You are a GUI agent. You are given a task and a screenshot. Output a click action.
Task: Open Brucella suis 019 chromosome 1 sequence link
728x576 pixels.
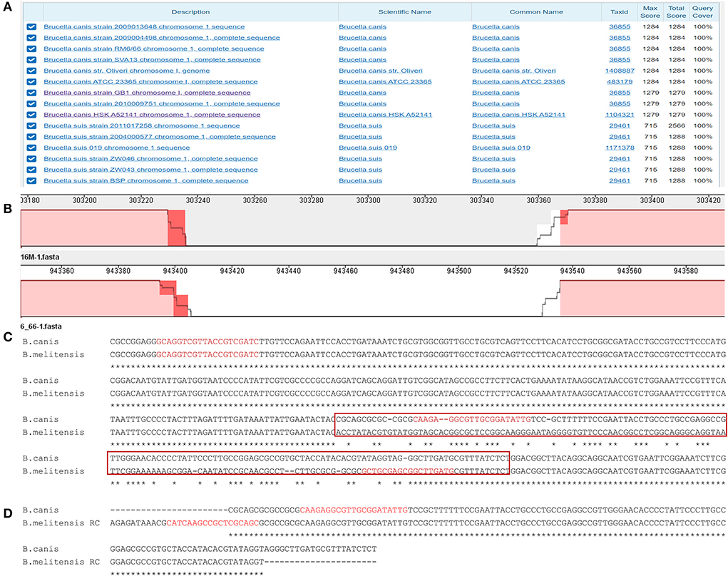coord(116,148)
